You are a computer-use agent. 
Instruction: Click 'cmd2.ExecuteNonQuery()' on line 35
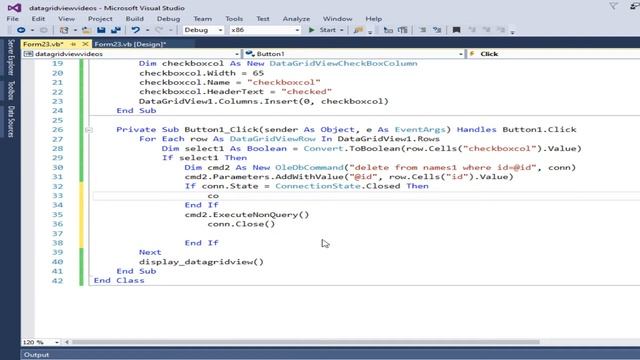pyautogui.click(x=247, y=215)
